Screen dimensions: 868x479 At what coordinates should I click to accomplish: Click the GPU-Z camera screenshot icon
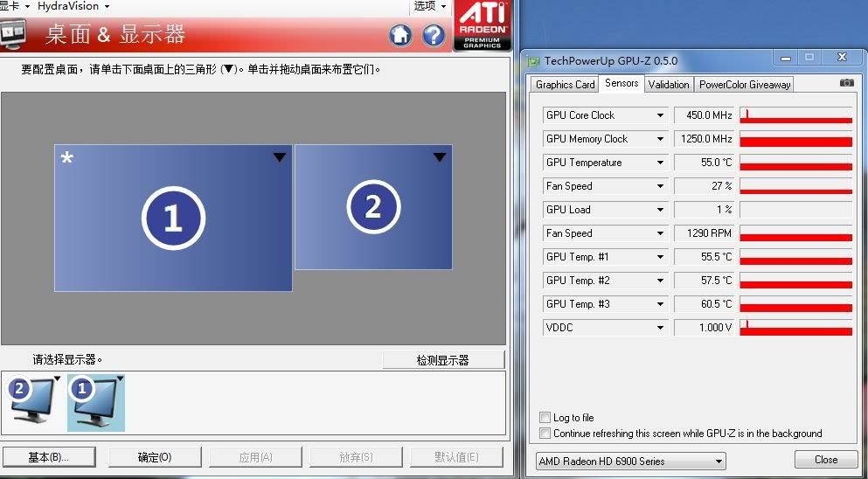point(846,82)
